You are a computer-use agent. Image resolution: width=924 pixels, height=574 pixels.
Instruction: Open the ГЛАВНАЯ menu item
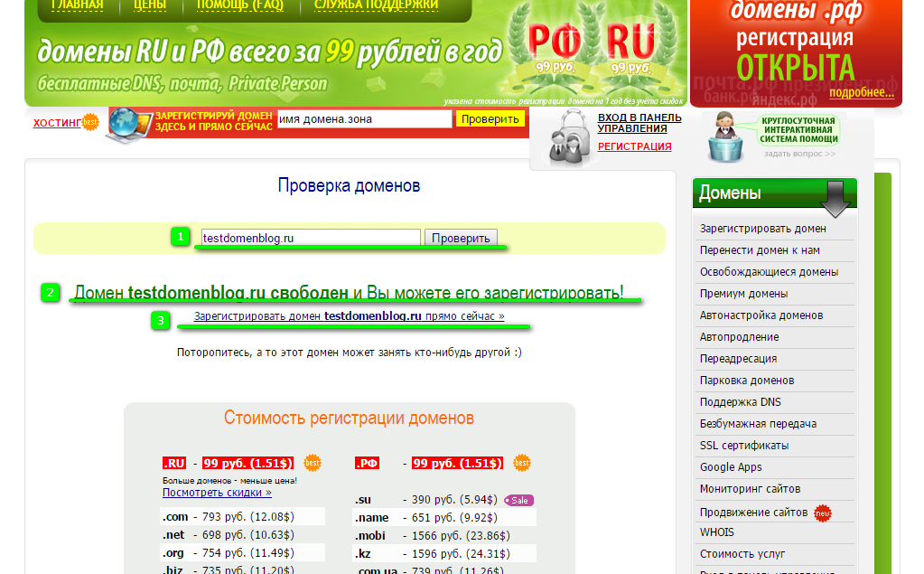77,5
